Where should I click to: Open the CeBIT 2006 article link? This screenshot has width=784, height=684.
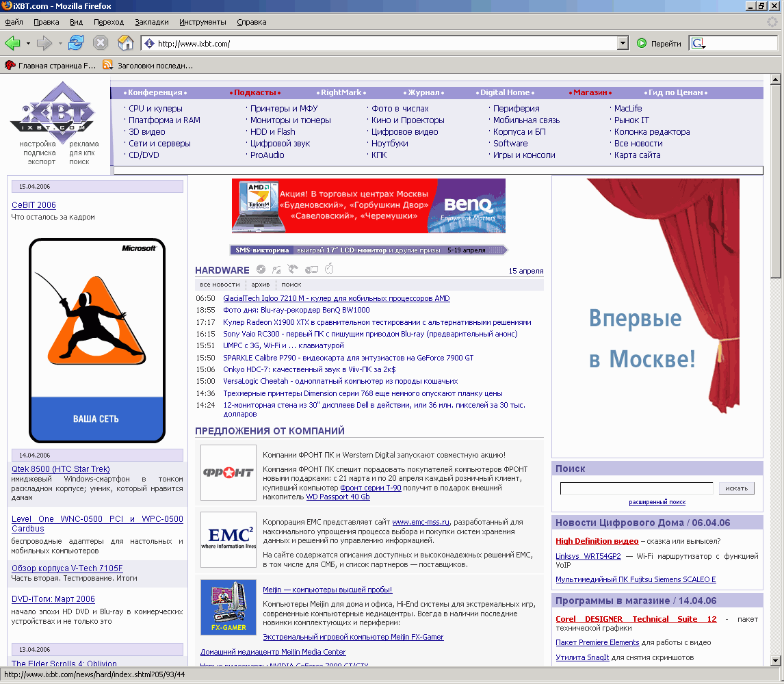(x=34, y=205)
